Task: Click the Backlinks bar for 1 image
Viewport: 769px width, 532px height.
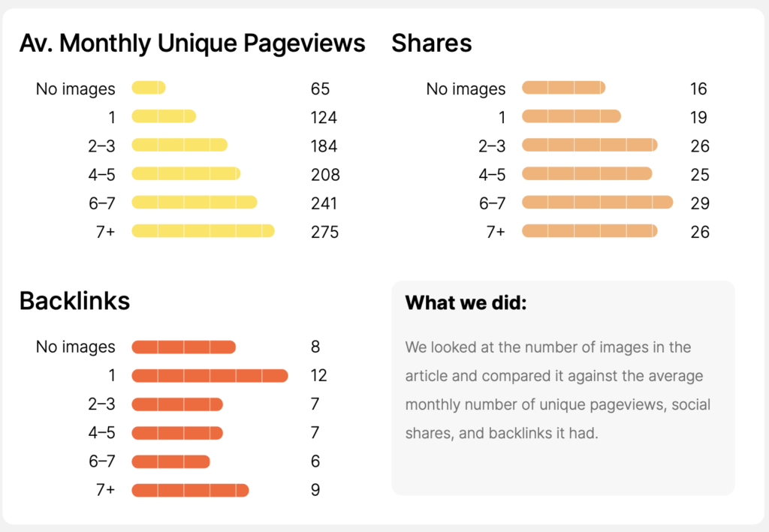Action: click(x=210, y=375)
